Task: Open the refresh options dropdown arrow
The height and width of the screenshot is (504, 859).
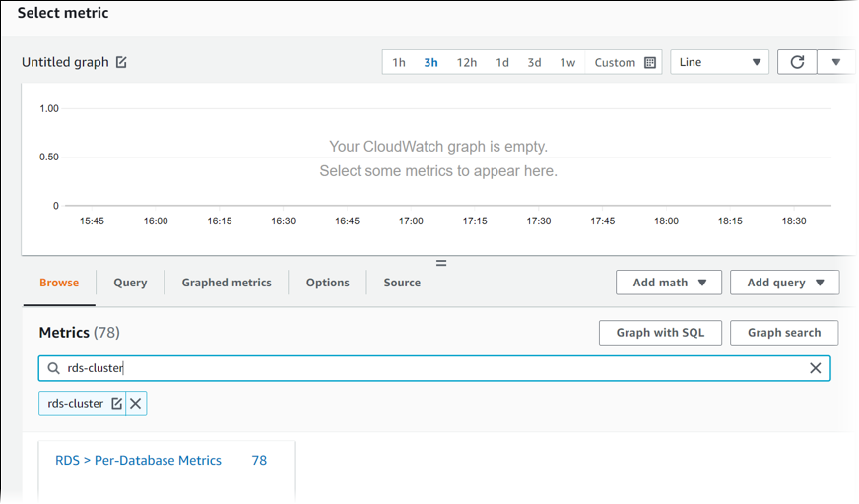Action: tap(836, 62)
